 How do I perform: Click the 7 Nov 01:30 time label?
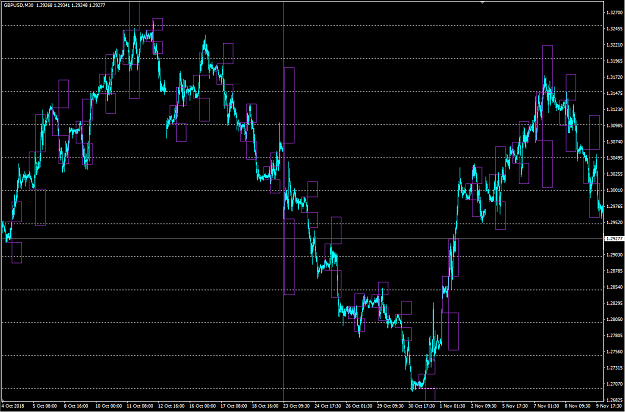(x=544, y=406)
